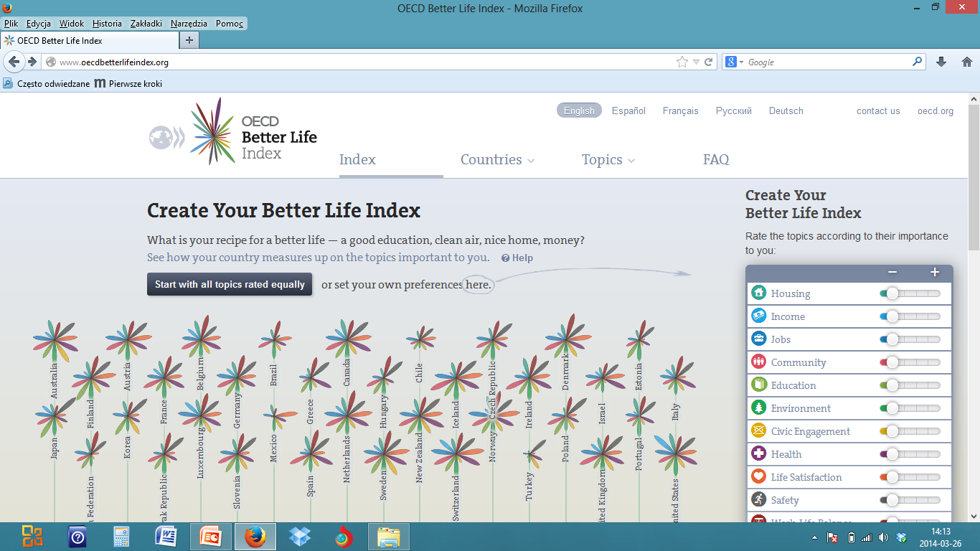Click the Help link
This screenshot has width=980, height=551.
(x=517, y=258)
